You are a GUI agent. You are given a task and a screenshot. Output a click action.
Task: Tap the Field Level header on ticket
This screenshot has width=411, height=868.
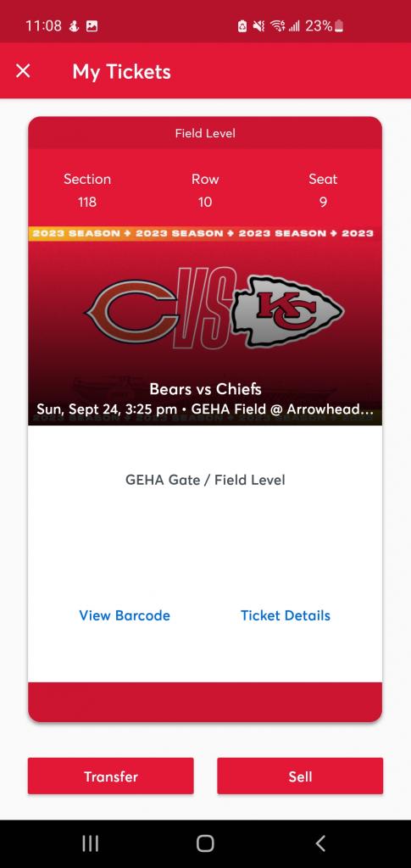pos(205,133)
